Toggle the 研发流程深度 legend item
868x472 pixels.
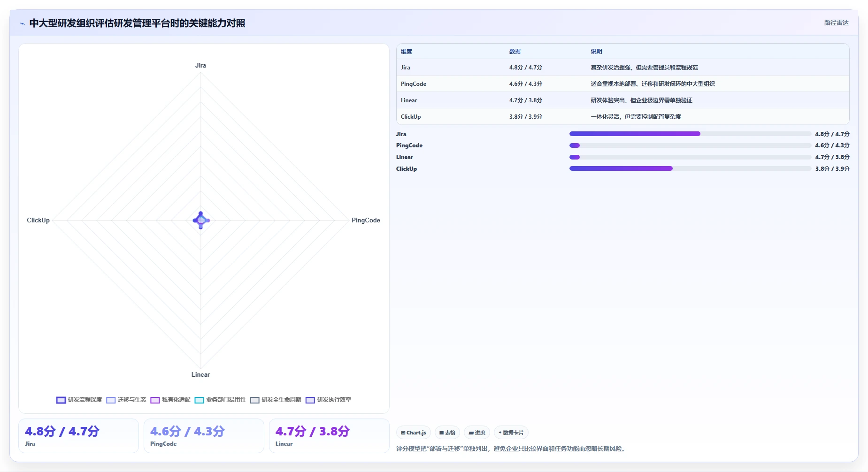(x=79, y=400)
